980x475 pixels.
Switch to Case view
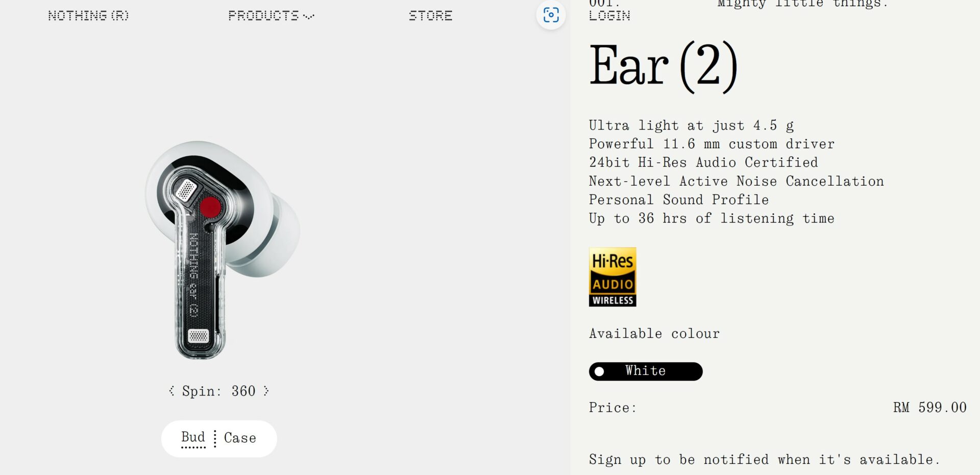pyautogui.click(x=240, y=438)
